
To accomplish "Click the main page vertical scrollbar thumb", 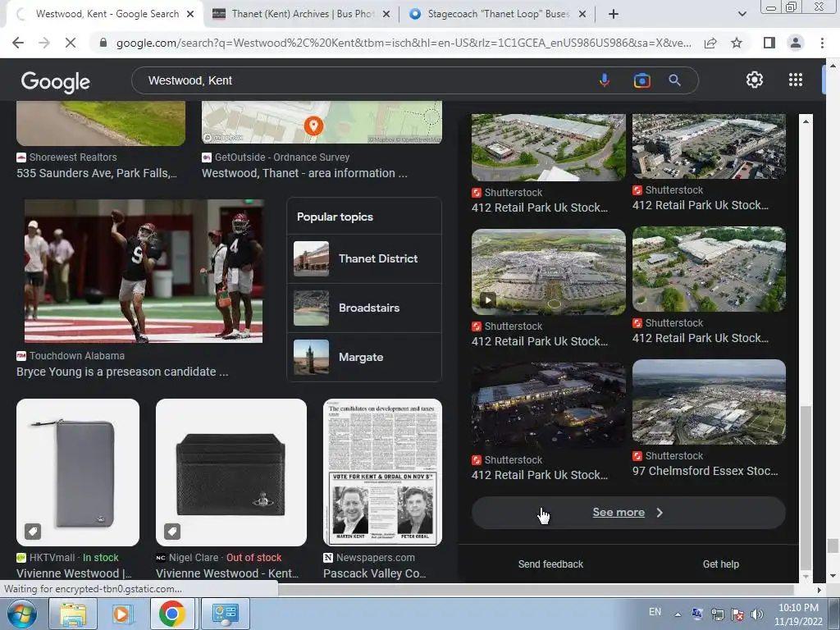I will point(832,546).
